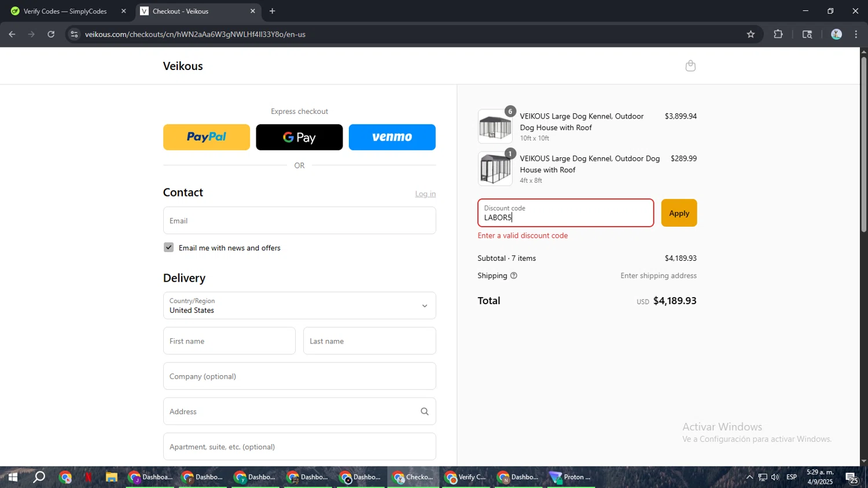Click the $4,189.93 total amount

[x=675, y=301]
